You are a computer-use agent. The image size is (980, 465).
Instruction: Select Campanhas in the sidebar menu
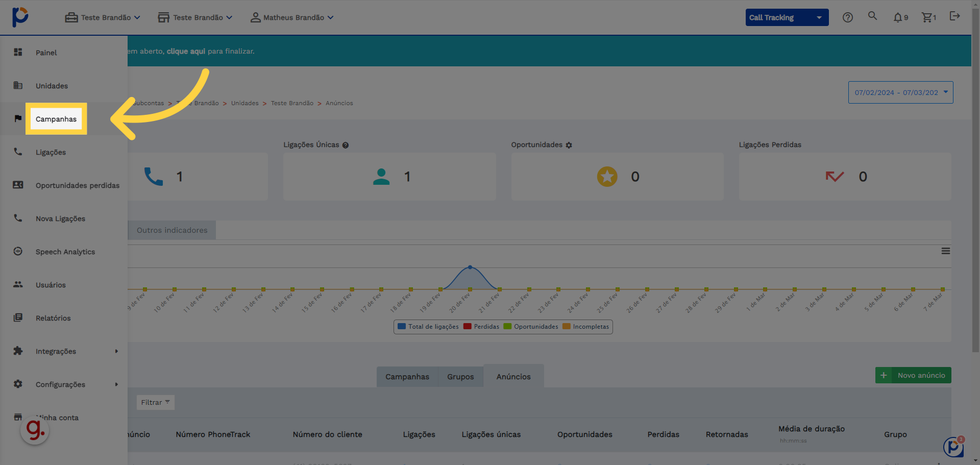(56, 119)
